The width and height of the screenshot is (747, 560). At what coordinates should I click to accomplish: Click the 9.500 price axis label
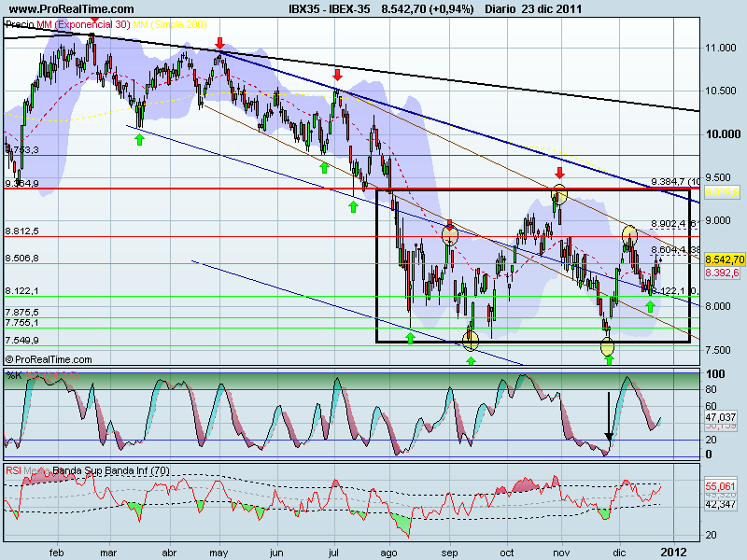tap(717, 177)
